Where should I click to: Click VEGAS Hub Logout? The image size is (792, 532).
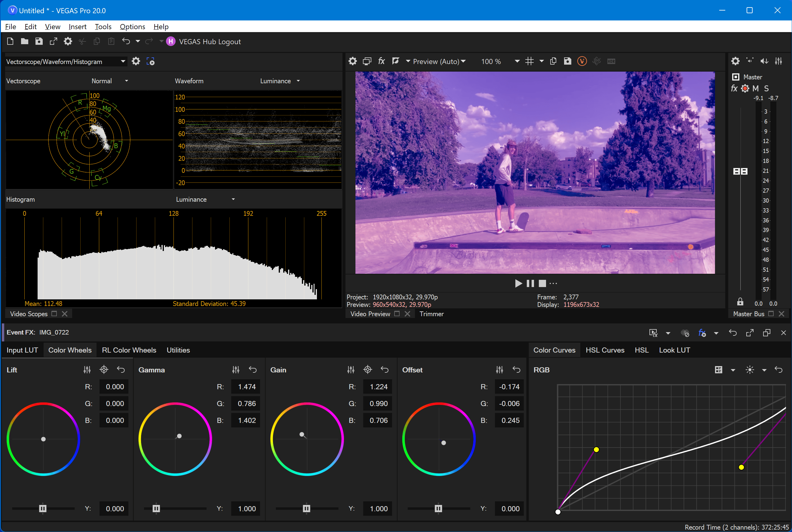(210, 41)
